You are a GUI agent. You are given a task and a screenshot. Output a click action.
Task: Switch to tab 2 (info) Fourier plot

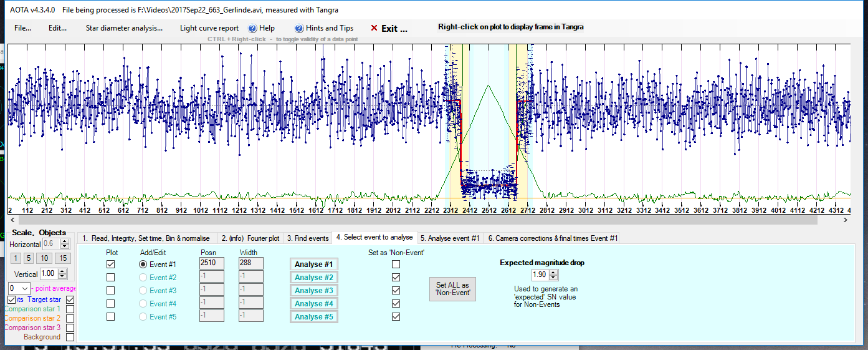pyautogui.click(x=250, y=238)
